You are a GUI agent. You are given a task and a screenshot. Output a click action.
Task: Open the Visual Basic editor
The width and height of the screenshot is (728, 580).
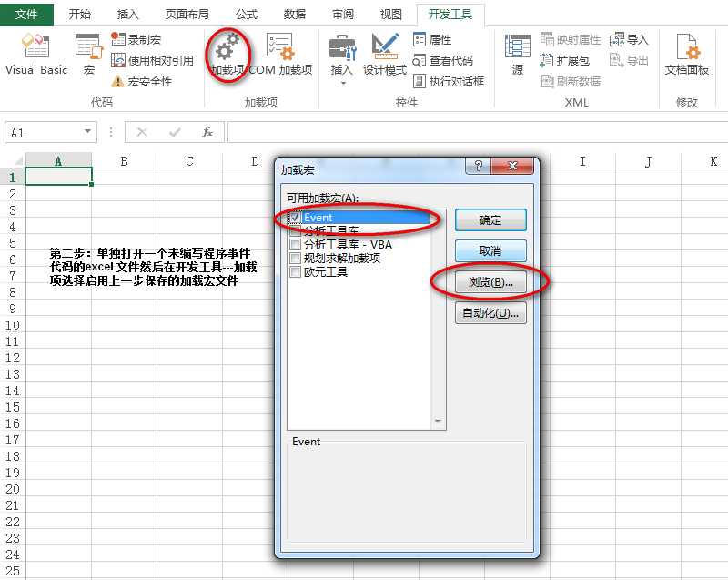click(35, 55)
